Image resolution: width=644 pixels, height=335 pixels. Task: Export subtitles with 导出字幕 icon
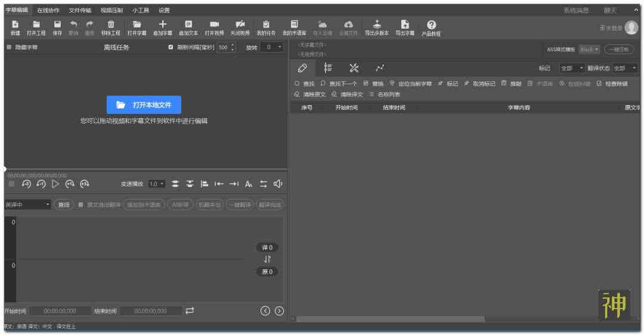tap(405, 27)
